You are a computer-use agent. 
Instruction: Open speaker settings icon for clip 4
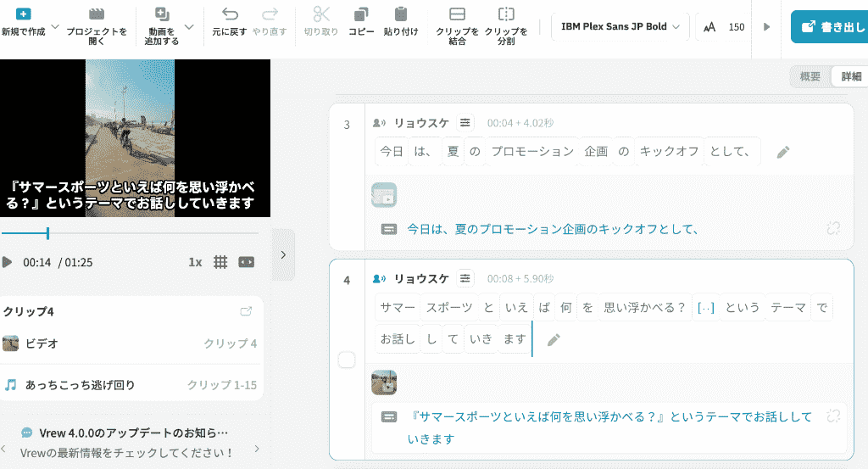[465, 278]
